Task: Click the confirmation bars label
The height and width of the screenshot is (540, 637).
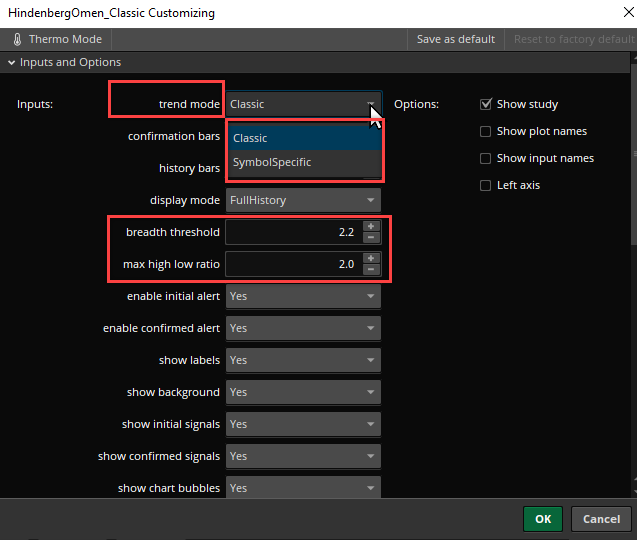Action: (174, 136)
